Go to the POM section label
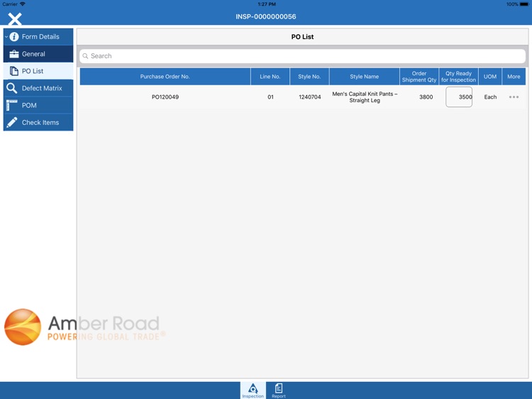The image size is (532, 399). point(29,105)
